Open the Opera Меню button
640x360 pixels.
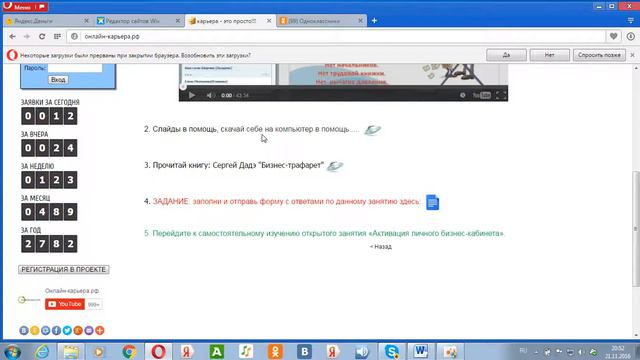coord(24,7)
